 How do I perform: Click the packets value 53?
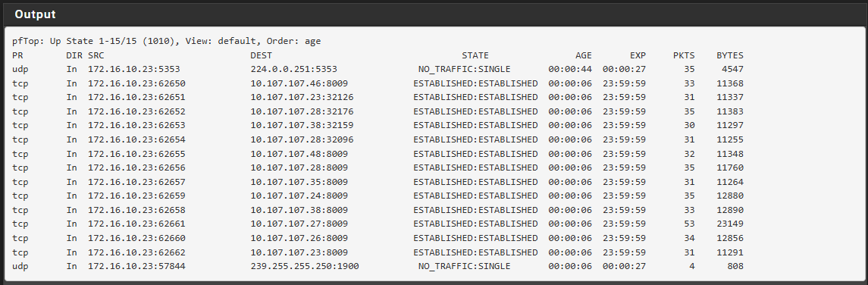pyautogui.click(x=690, y=224)
